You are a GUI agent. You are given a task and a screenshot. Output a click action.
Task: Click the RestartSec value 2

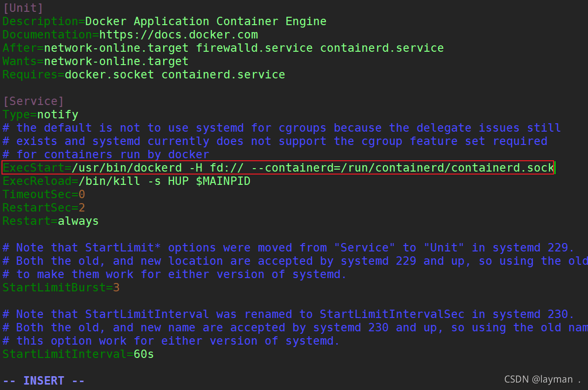[x=82, y=208]
